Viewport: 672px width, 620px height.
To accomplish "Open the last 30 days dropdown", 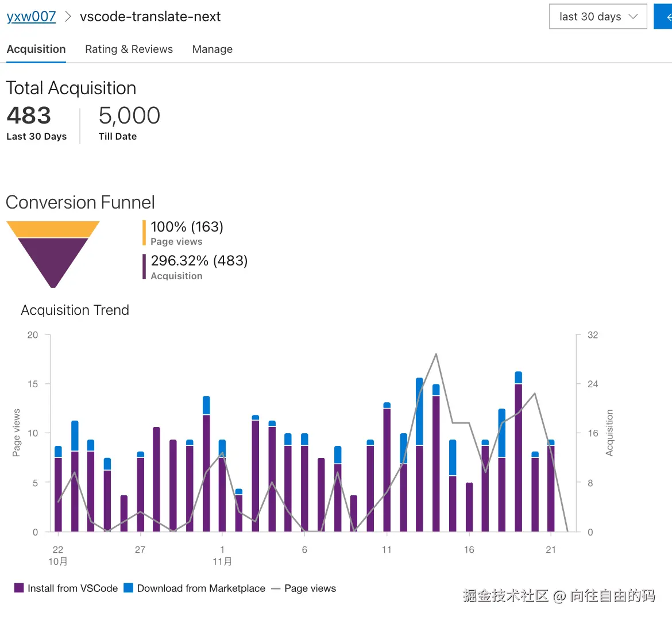I will [590, 17].
